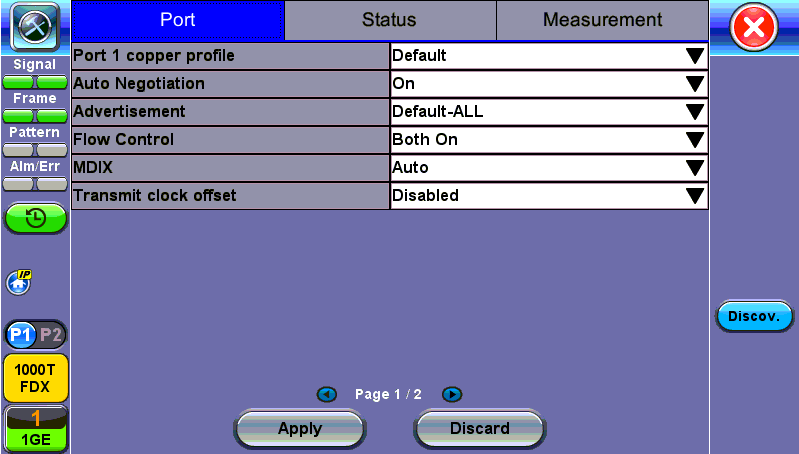Image resolution: width=799 pixels, height=454 pixels.
Task: Click the Discov. button
Action: 754,317
